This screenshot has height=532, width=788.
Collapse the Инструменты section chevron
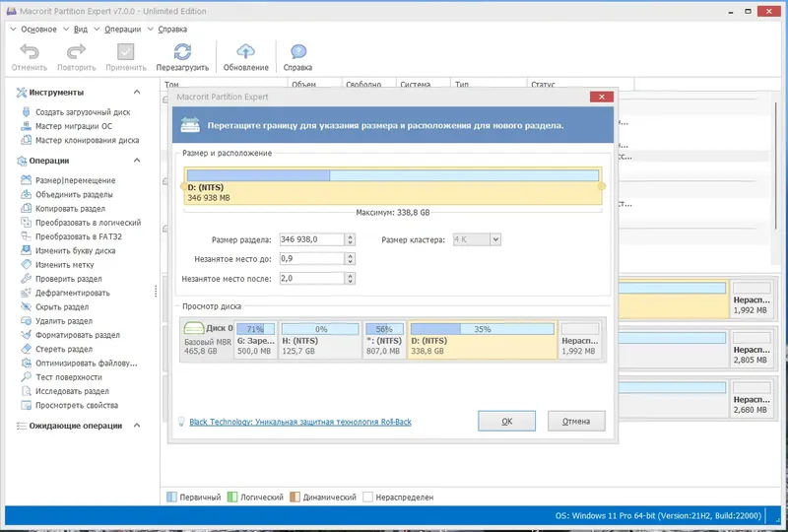(x=137, y=92)
